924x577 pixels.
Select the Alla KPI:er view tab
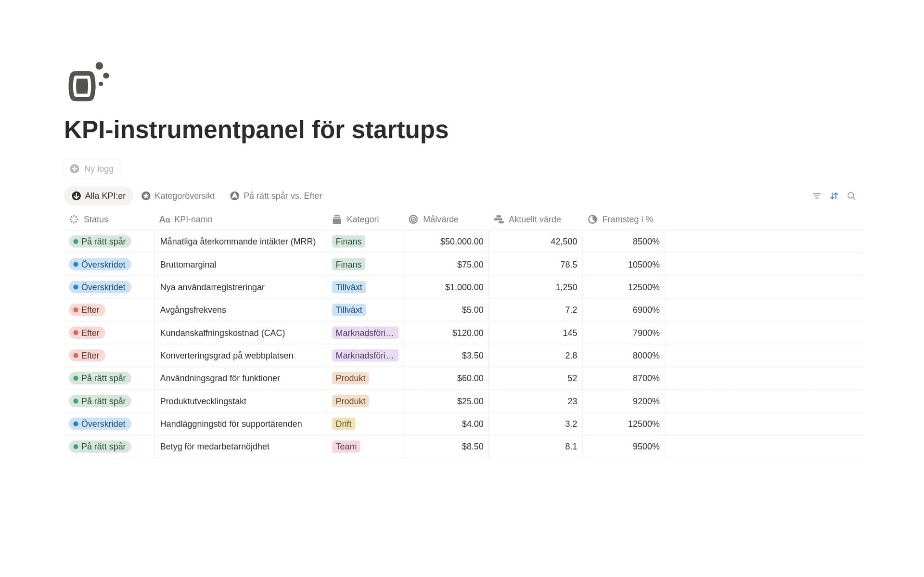(99, 196)
